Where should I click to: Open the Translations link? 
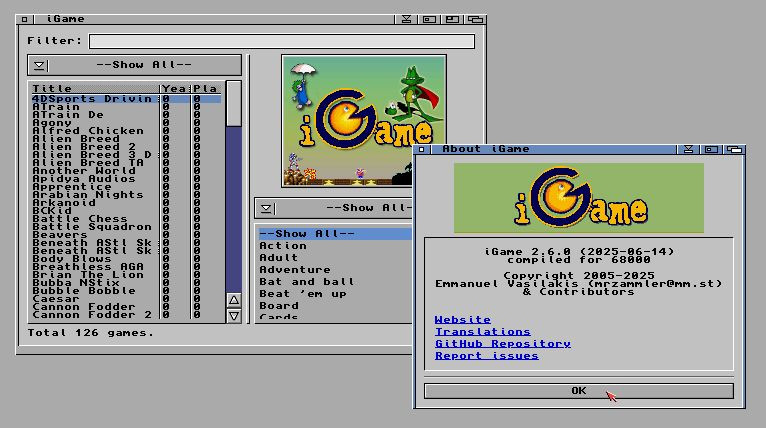pyautogui.click(x=483, y=332)
